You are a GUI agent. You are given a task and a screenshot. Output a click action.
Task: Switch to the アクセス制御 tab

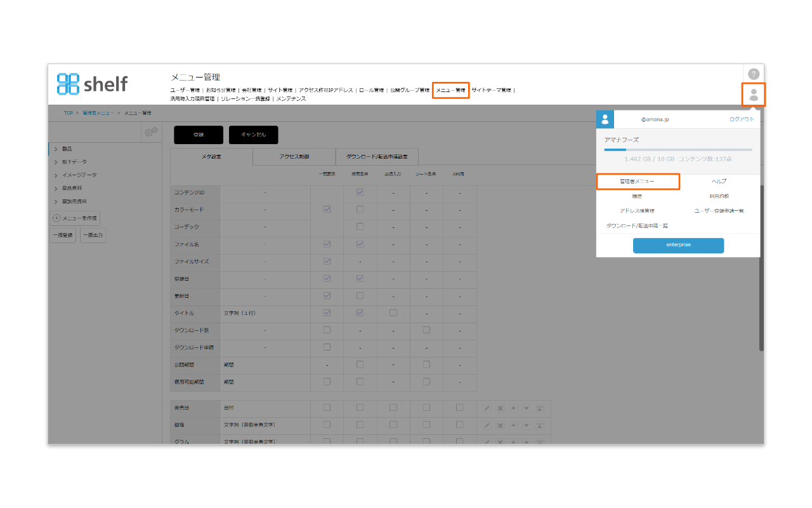point(294,156)
